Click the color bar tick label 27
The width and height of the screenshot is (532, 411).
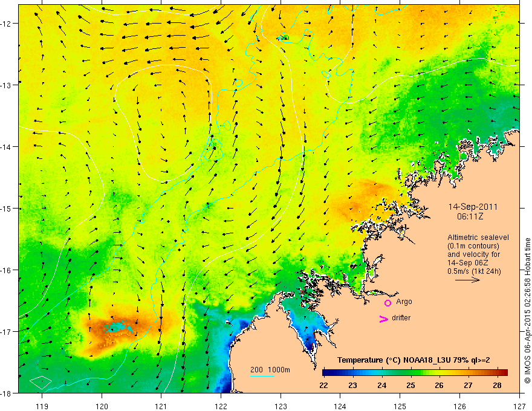[x=468, y=385]
